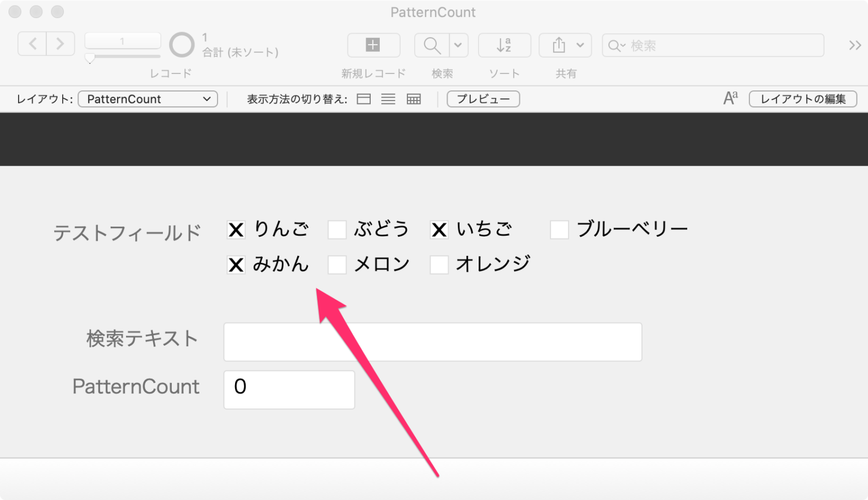
Task: Sort records using the ソート icon
Action: click(504, 45)
